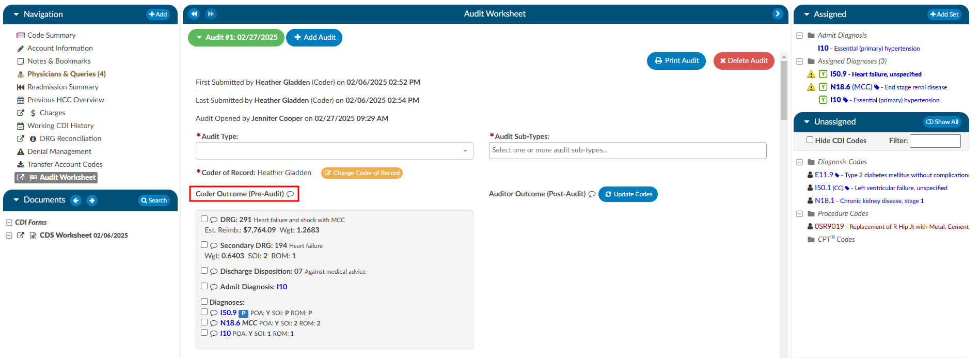Viewport: 980px width, 358px height.
Task: Check the Diagnoses group checkbox
Action: [x=204, y=302]
